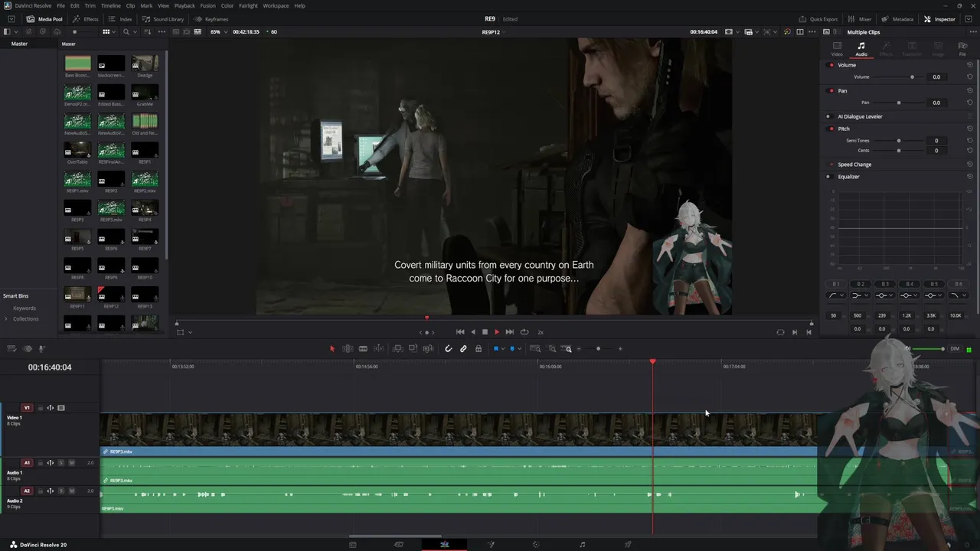This screenshot has height=551, width=980.
Task: Solo the Audio 2 track
Action: point(61,491)
